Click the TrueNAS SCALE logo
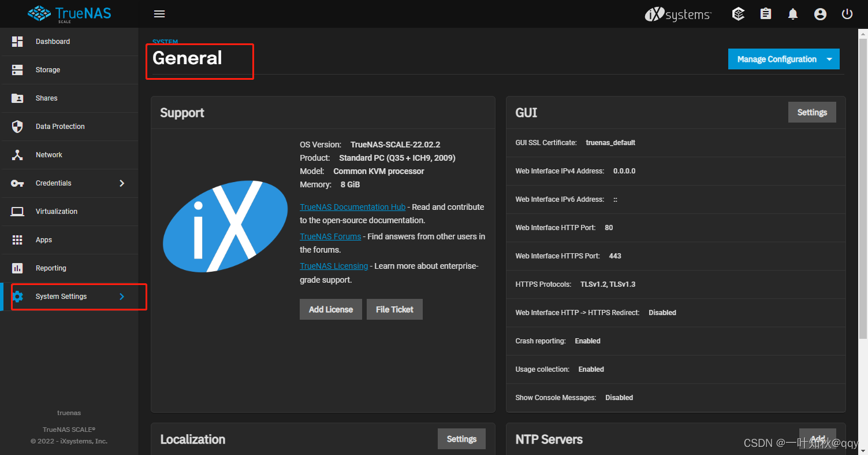 click(69, 14)
